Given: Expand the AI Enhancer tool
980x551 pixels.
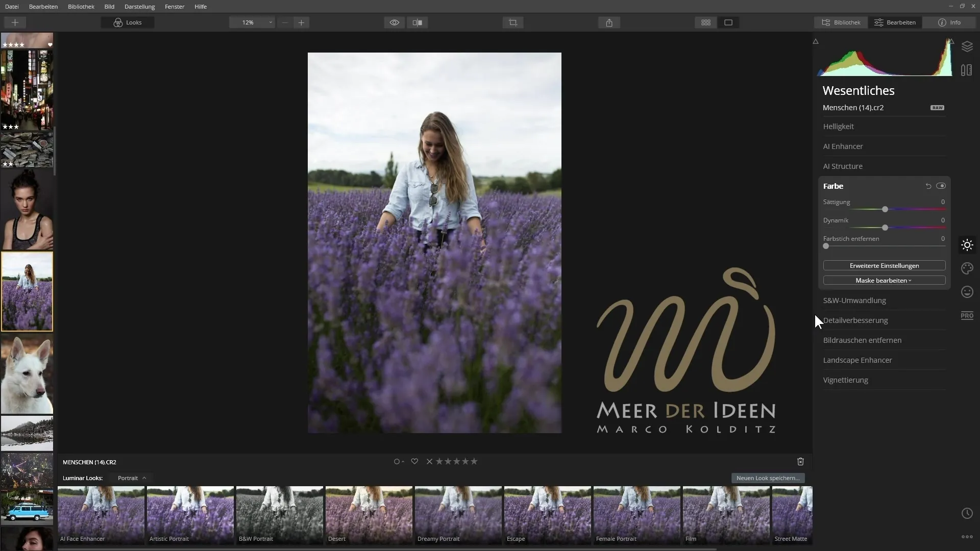Looking at the screenshot, I should point(884,146).
